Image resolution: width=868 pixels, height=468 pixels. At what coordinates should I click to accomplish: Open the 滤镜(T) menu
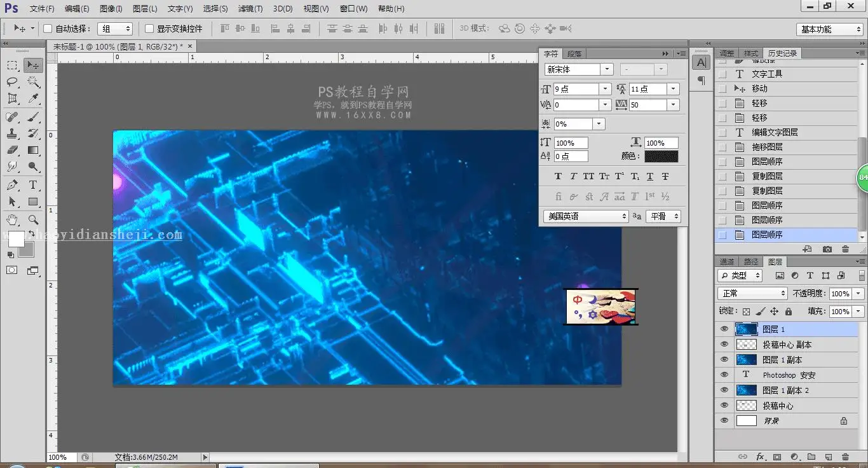point(250,9)
